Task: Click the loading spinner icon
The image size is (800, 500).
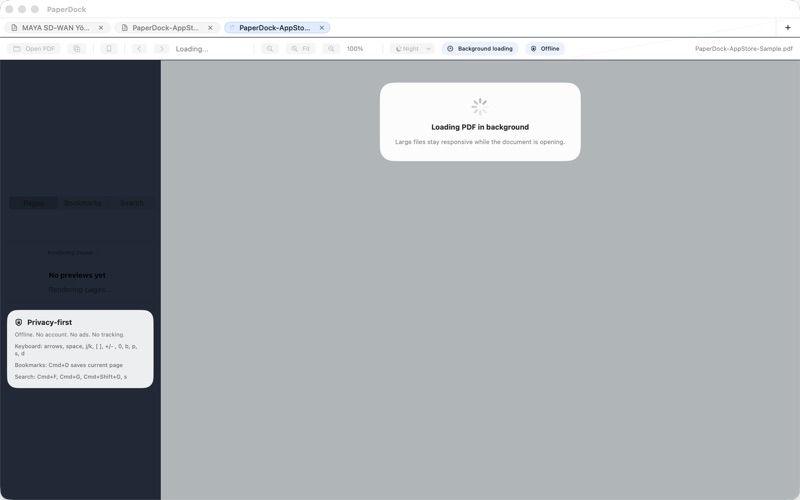Action: (480, 107)
